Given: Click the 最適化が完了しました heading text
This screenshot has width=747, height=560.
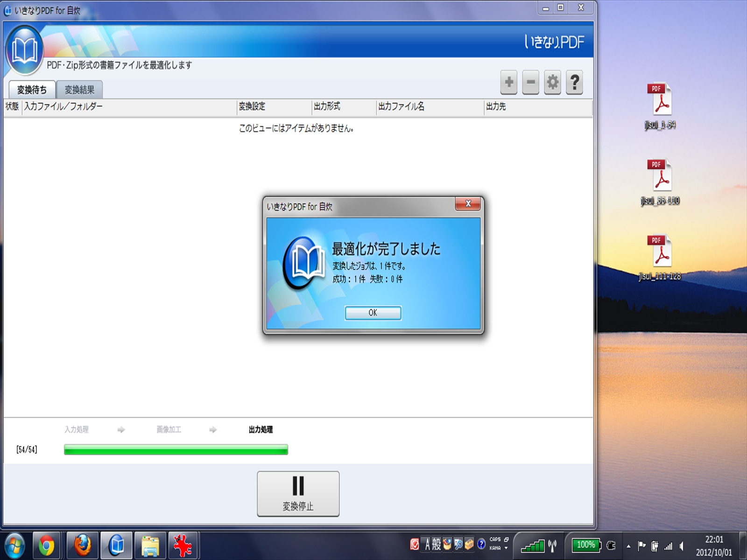Looking at the screenshot, I should tap(386, 249).
